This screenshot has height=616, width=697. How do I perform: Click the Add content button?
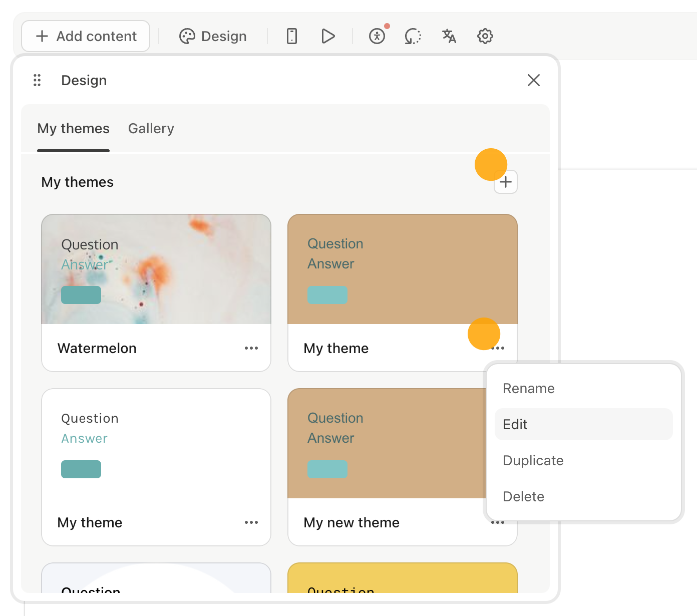(86, 36)
